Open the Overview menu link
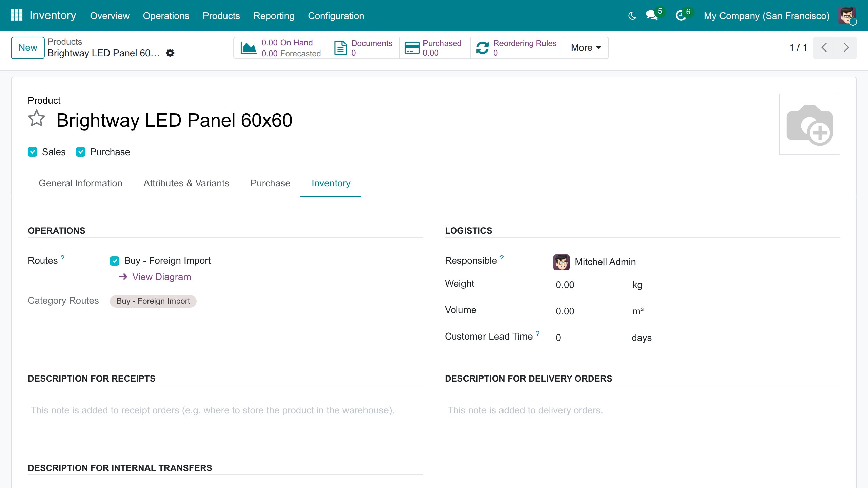Viewport: 868px width, 488px height. click(x=110, y=16)
